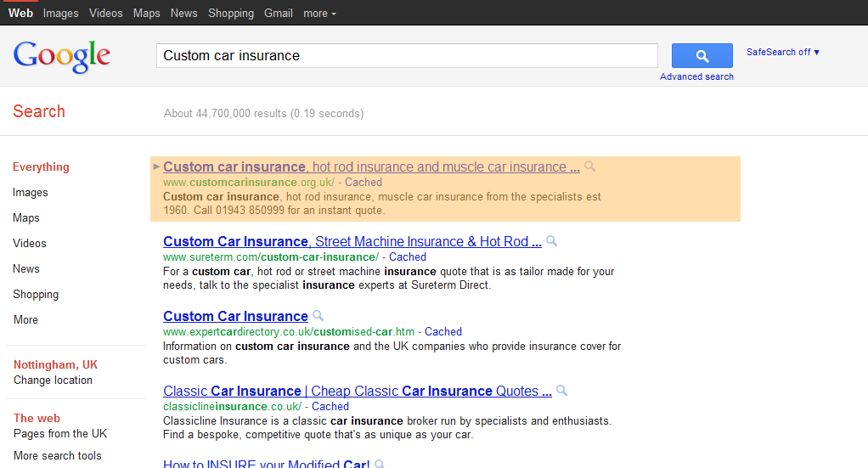868x468 pixels.
Task: Filter results by News in sidebar
Action: point(26,268)
